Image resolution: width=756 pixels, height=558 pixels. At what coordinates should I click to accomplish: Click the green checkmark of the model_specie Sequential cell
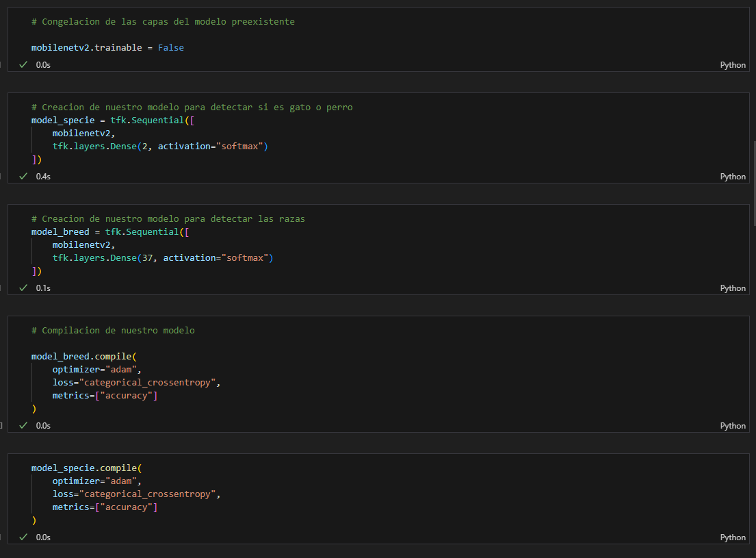[x=23, y=176]
